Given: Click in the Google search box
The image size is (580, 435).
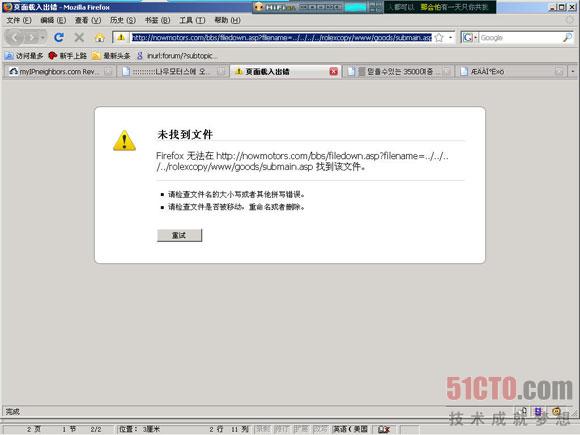Looking at the screenshot, I should coord(520,37).
